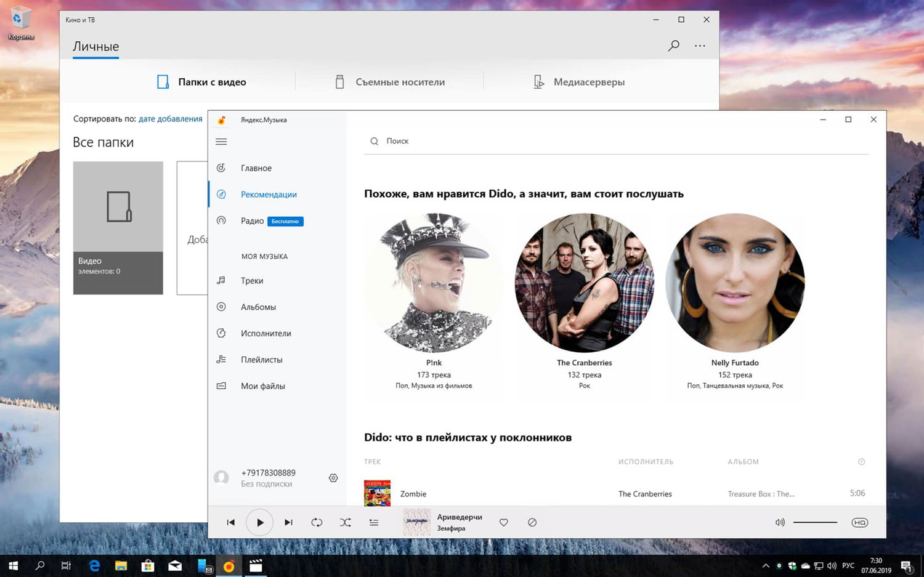Like the currently playing track Ариведерчи
Screen dimensions: 924x577
pos(503,522)
